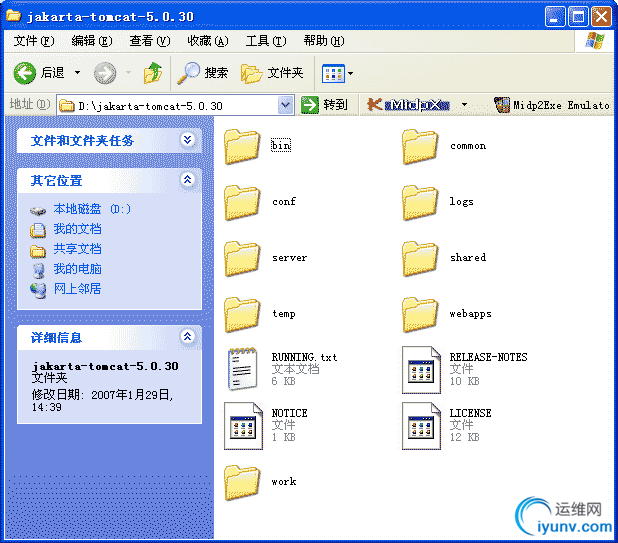This screenshot has width=618, height=543.
Task: Click the Network Neighborhood globe icon
Action: coord(38,291)
